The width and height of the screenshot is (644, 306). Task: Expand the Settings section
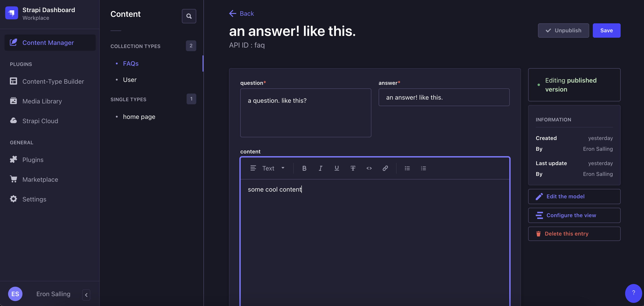point(34,199)
